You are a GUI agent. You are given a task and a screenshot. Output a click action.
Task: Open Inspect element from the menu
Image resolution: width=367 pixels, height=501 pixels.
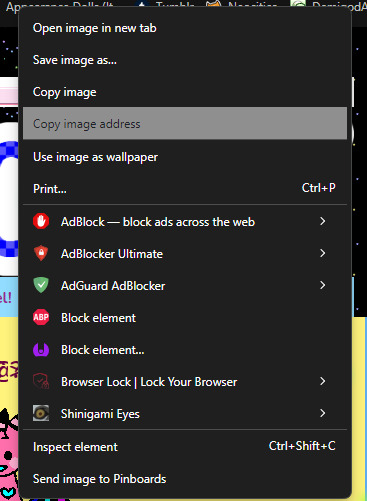pos(185,447)
